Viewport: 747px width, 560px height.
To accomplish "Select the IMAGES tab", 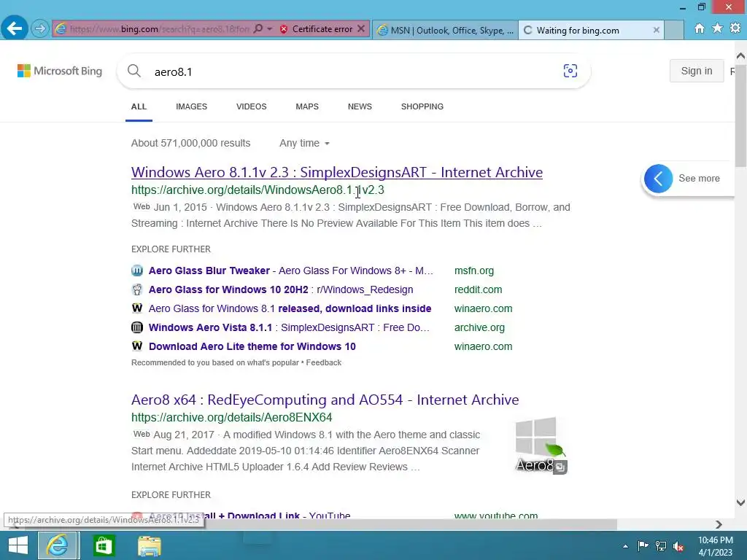I will [x=192, y=106].
